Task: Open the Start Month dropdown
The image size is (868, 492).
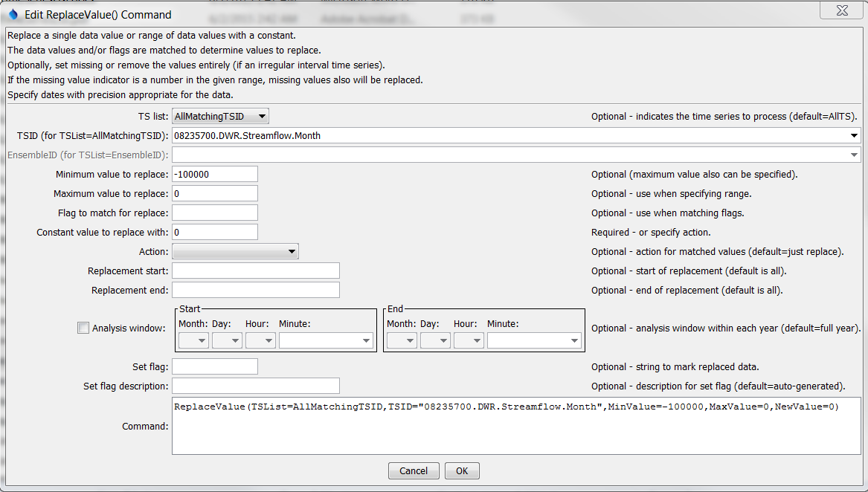Action: coord(193,340)
